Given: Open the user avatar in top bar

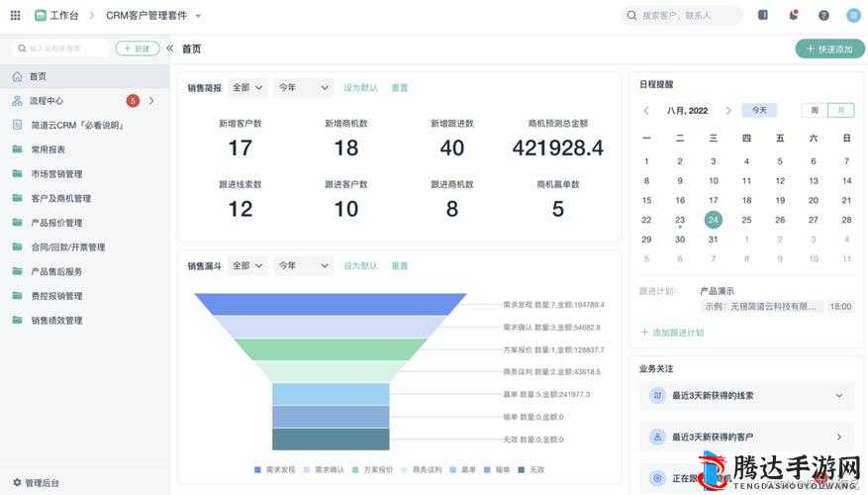Looking at the screenshot, I should coord(853,16).
